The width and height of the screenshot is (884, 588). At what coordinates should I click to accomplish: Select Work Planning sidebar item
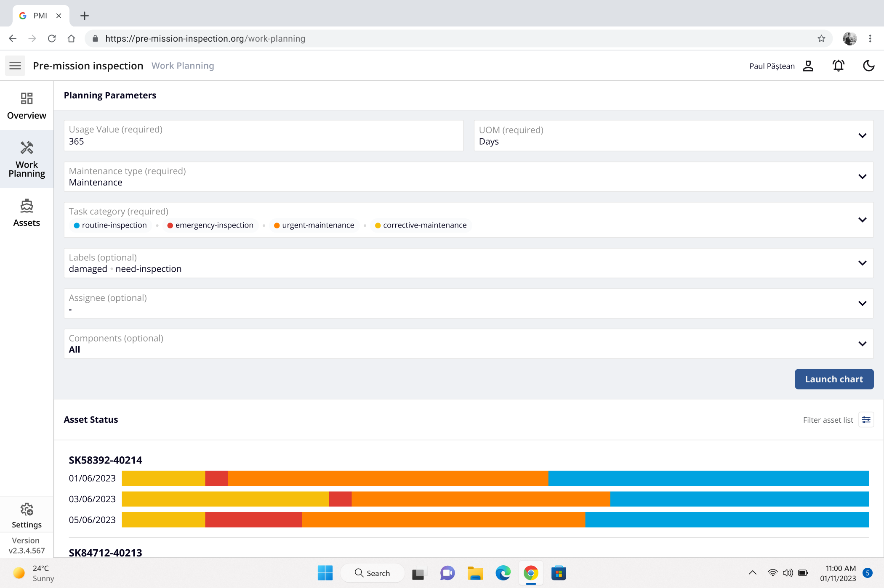coord(27,159)
